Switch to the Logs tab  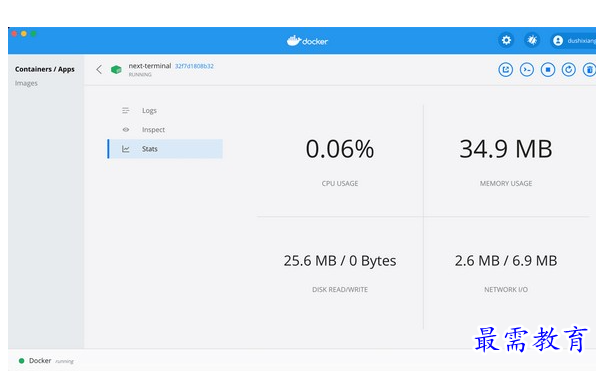click(165, 111)
